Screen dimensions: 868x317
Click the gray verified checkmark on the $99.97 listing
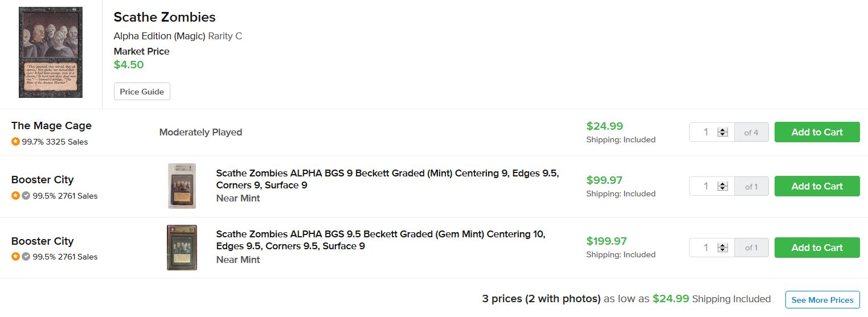[x=26, y=196]
